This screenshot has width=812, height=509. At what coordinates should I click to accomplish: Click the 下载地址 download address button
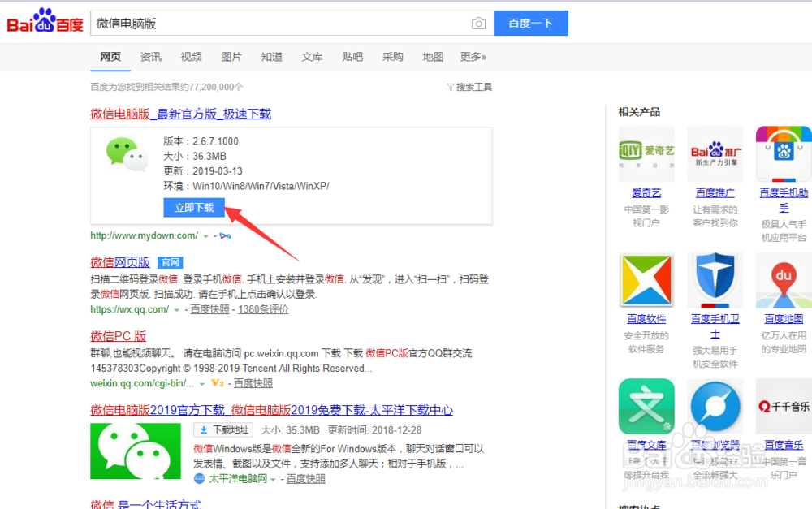[x=224, y=429]
